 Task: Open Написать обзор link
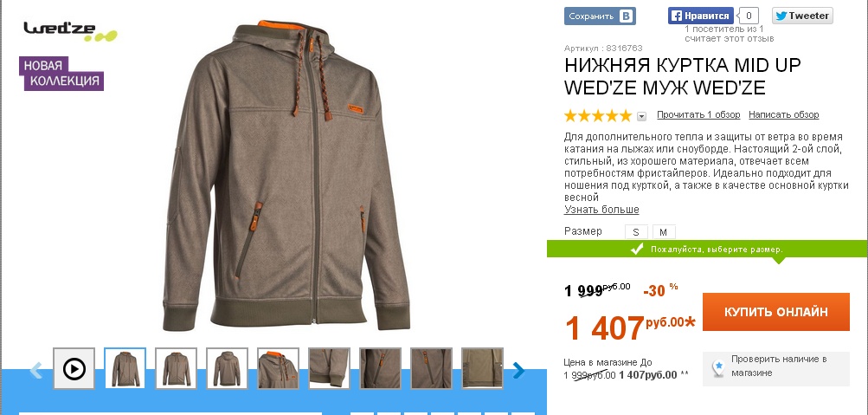[783, 114]
